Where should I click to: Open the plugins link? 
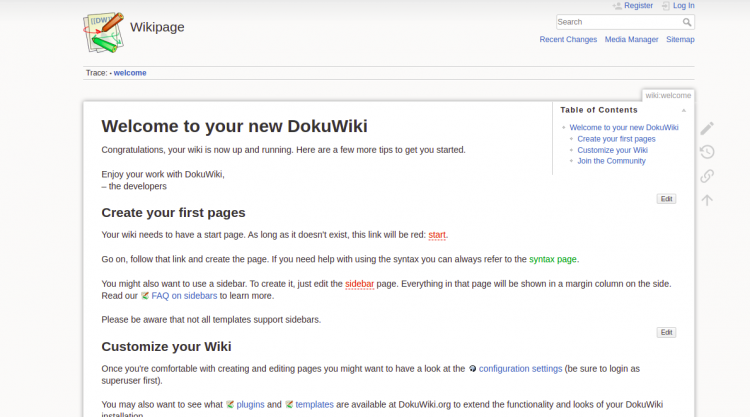pos(250,405)
